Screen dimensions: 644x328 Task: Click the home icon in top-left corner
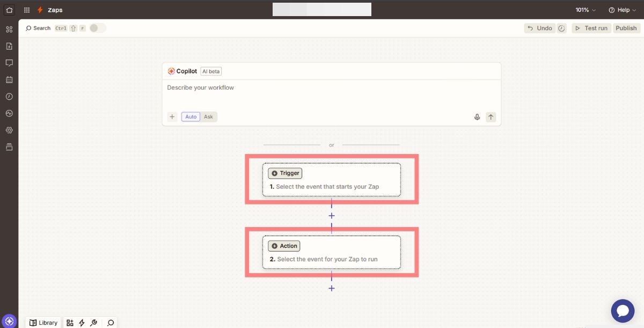coord(9,10)
